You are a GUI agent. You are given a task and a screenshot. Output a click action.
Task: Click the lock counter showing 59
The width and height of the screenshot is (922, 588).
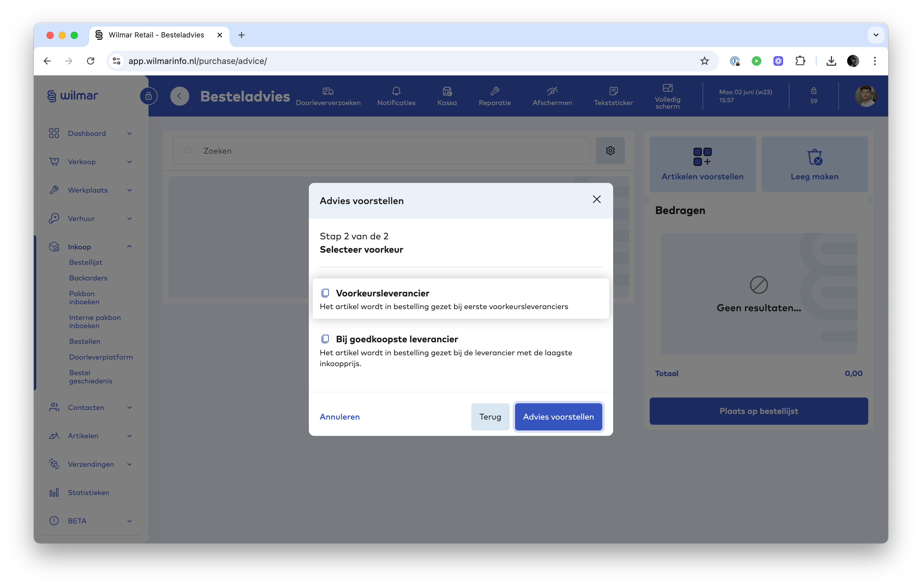coord(813,95)
